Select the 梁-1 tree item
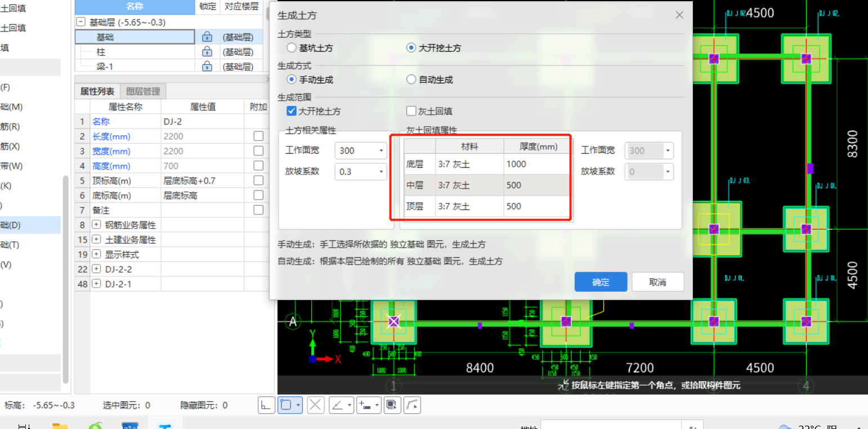 105,66
